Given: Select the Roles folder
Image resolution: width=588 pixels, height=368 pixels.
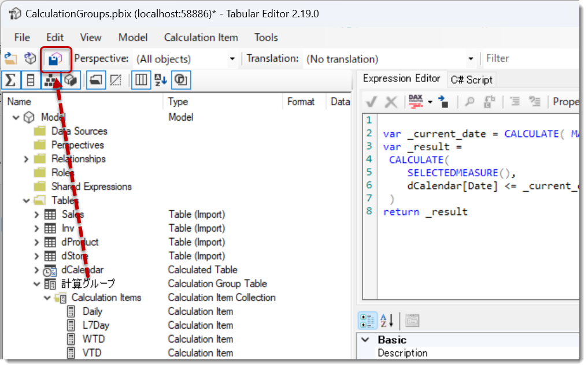Looking at the screenshot, I should point(62,173).
